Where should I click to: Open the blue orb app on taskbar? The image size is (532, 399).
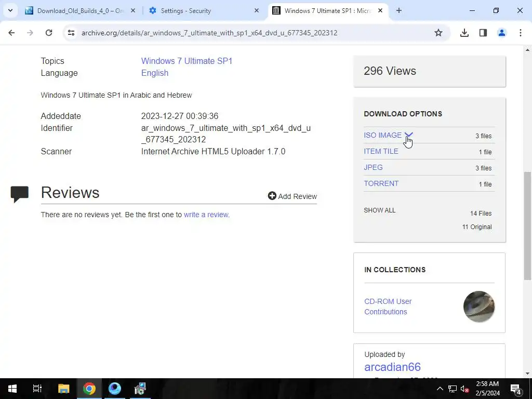pyautogui.click(x=115, y=389)
